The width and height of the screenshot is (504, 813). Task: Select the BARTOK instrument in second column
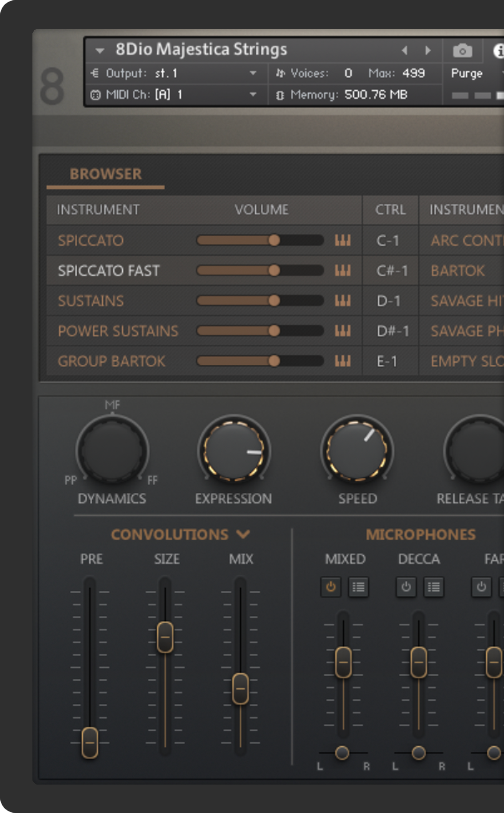(x=458, y=271)
